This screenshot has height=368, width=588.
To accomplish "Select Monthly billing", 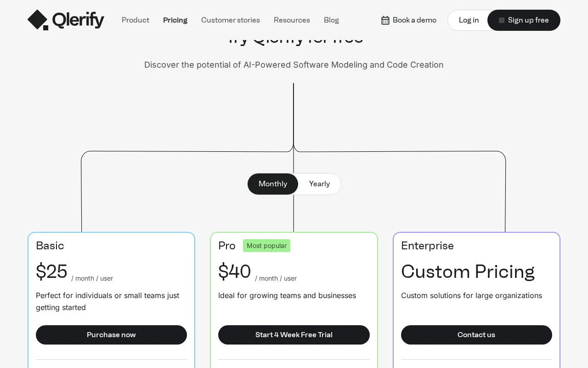I will (273, 184).
